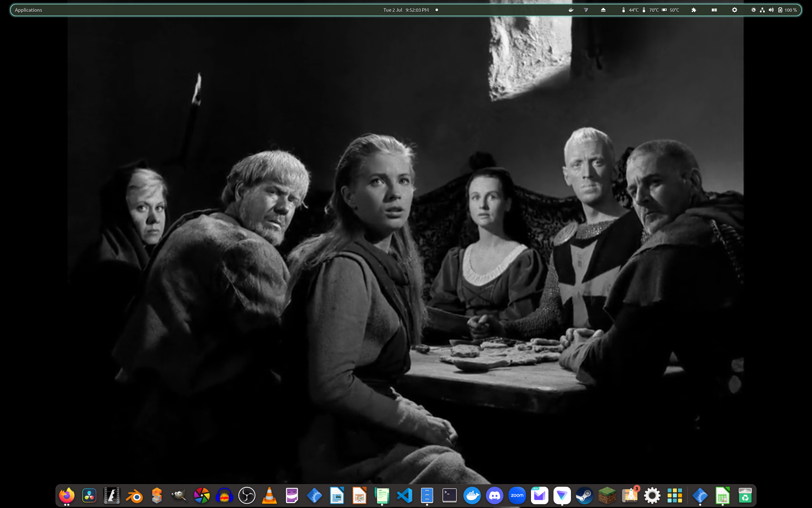812x508 pixels.
Task: Open OBS Studio from the dock
Action: 247,495
